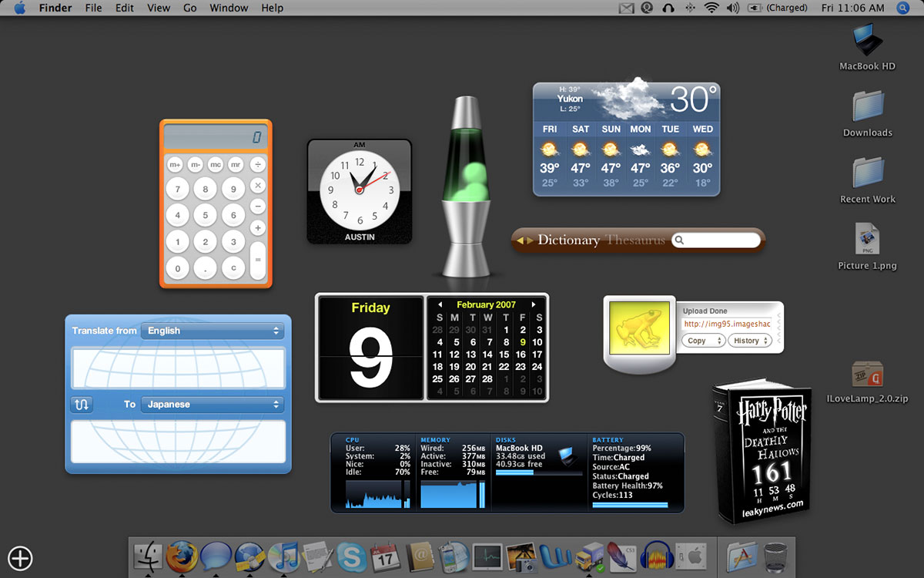Click Dictionary back/forward arrows
This screenshot has width=924, height=578.
tap(525, 240)
